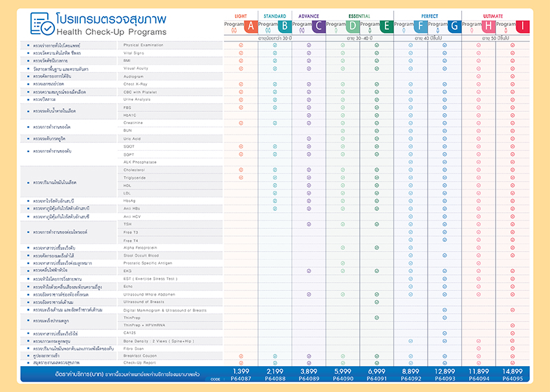Click the 14,899 price for code P64095

coord(512,371)
